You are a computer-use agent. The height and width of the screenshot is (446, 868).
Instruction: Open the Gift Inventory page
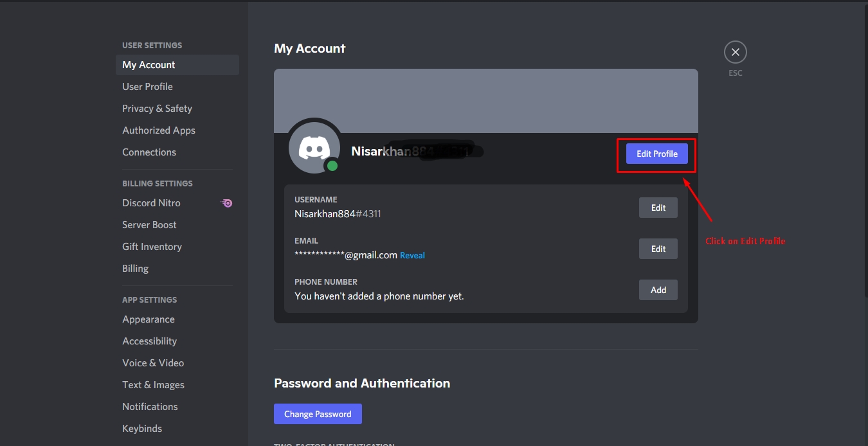tap(152, 246)
